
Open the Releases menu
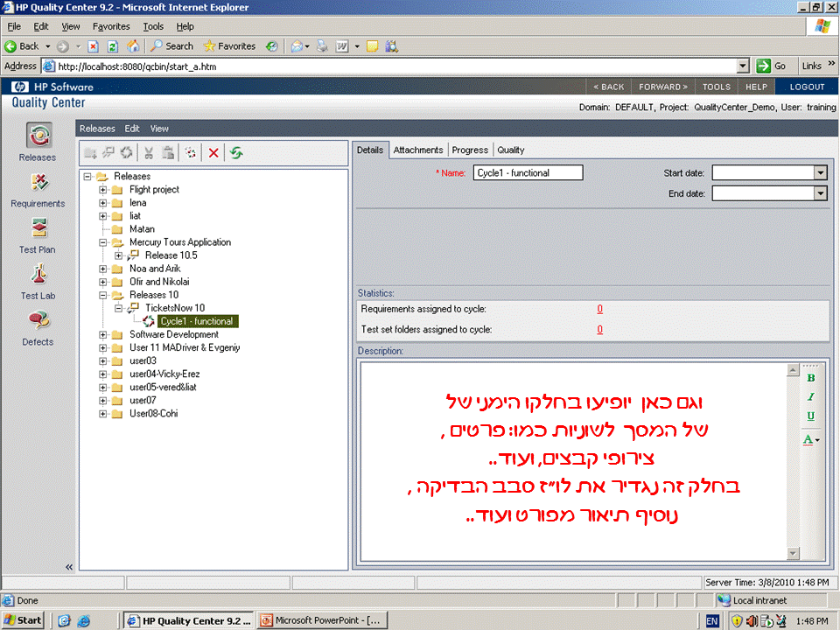97,129
